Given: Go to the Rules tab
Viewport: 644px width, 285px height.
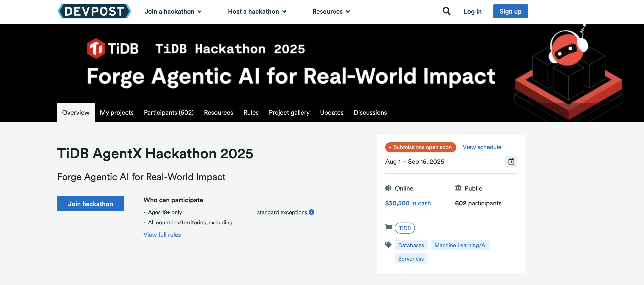Looking at the screenshot, I should tap(251, 112).
